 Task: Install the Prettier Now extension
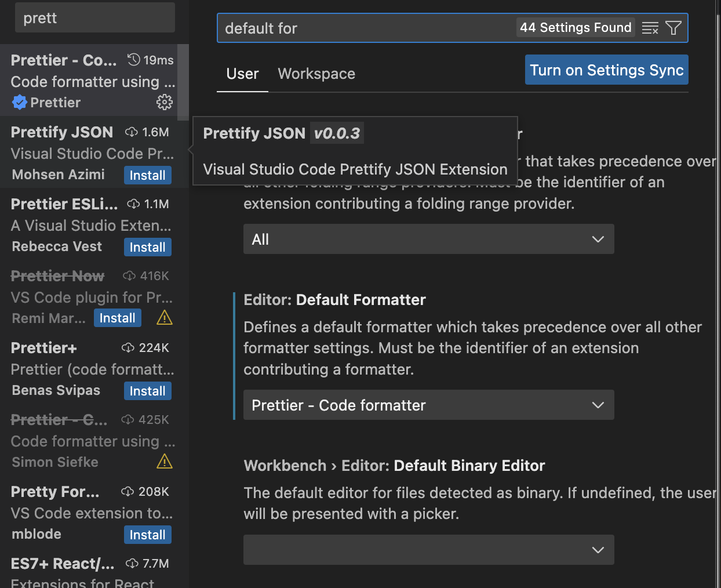118,318
